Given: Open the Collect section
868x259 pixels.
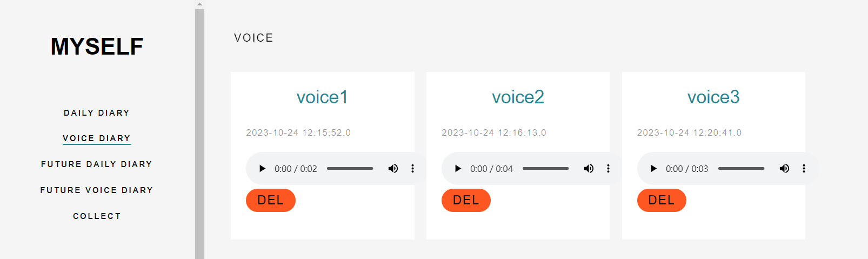Looking at the screenshot, I should [97, 216].
